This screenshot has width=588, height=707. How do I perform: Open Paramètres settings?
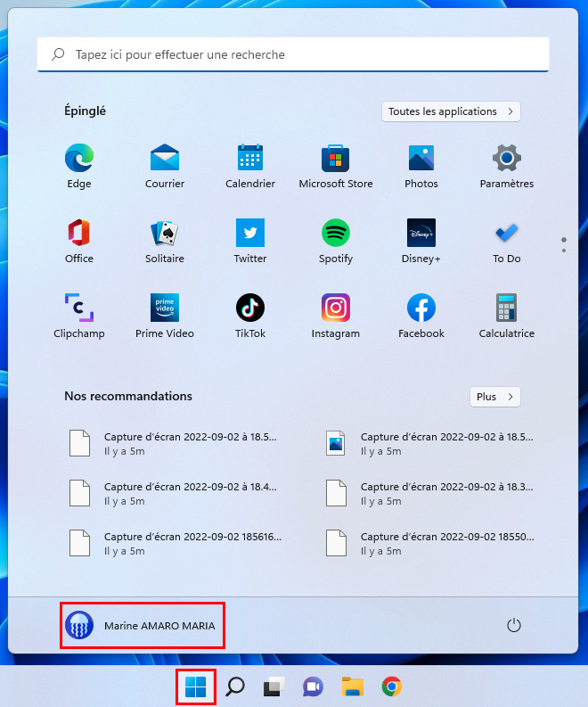pos(506,166)
